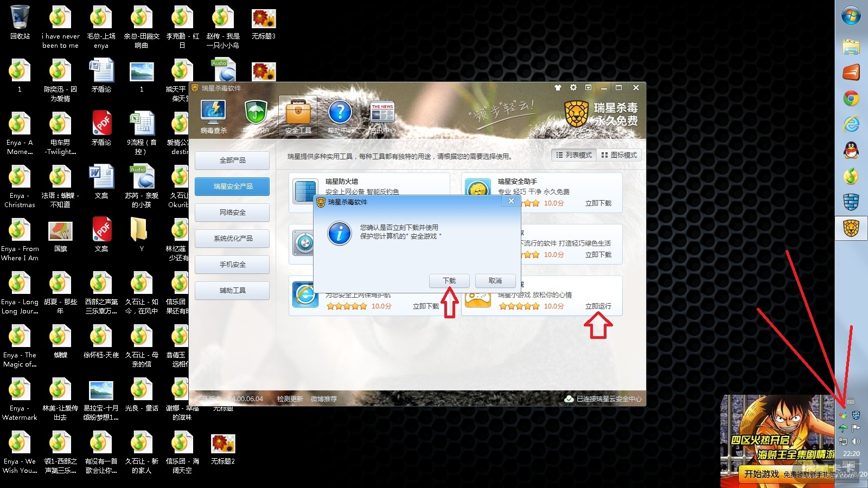The height and width of the screenshot is (488, 868).
Task: Click the 瑞星安全助手 title text
Action: (518, 182)
